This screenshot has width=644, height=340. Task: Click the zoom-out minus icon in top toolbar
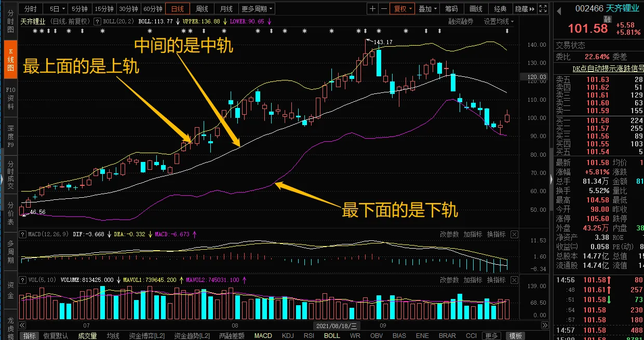tap(384, 9)
